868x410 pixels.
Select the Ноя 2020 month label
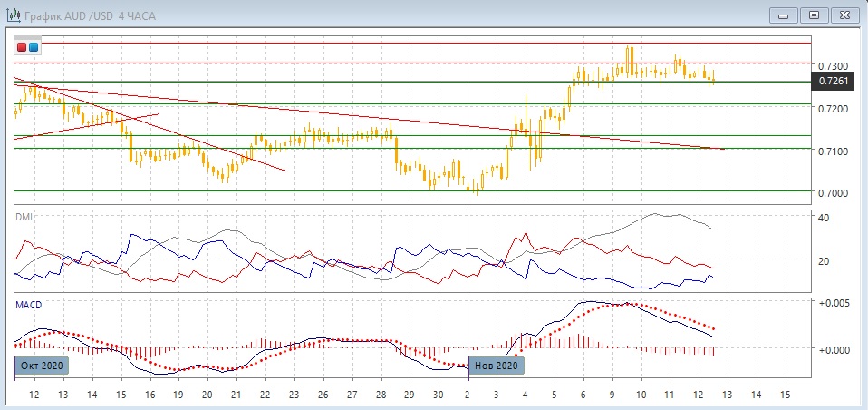(x=496, y=366)
